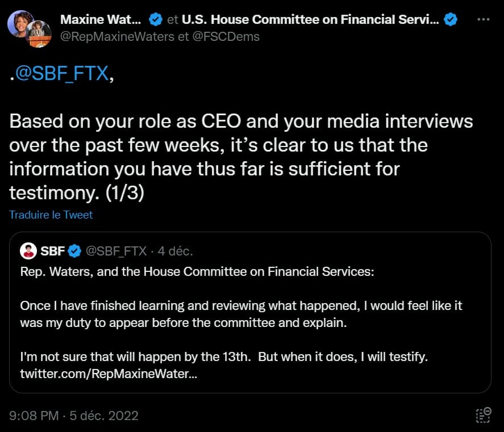Image resolution: width=504 pixels, height=432 pixels.
Task: Follow the twitter.com/RepMaxineWater… link
Action: point(109,374)
